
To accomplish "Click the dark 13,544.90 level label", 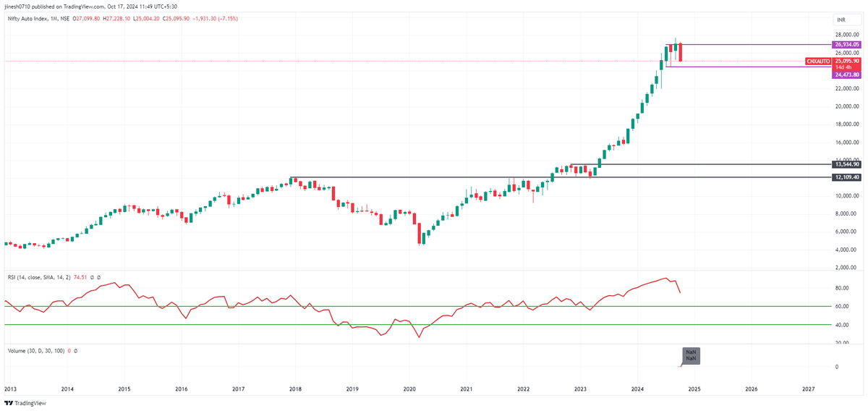I will pyautogui.click(x=846, y=164).
